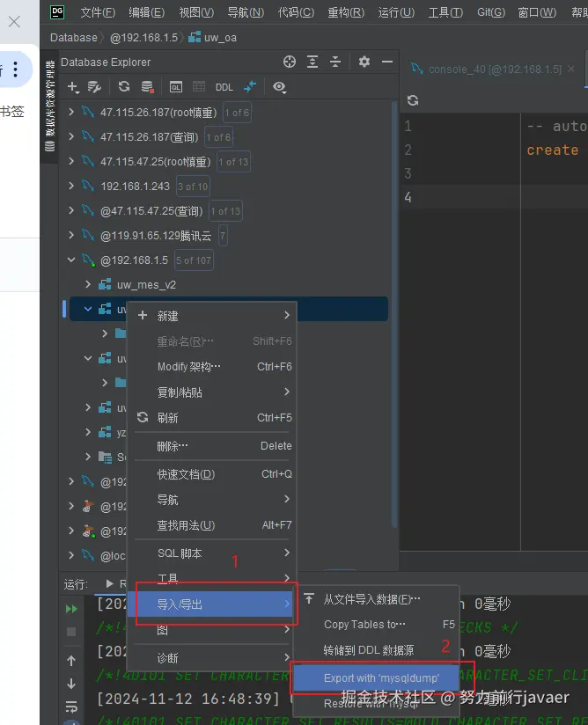
Task: Toggle the view options eye icon
Action: click(x=279, y=87)
